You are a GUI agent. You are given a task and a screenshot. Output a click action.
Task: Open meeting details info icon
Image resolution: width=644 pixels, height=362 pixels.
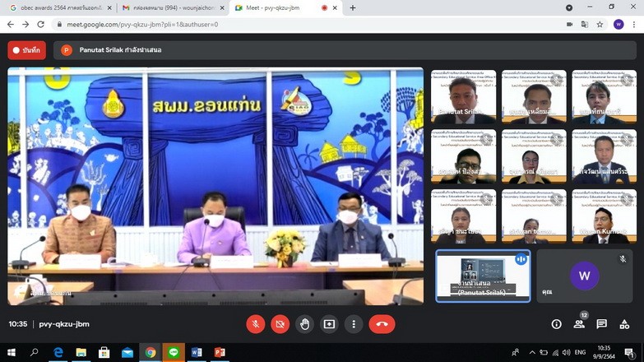pyautogui.click(x=556, y=324)
